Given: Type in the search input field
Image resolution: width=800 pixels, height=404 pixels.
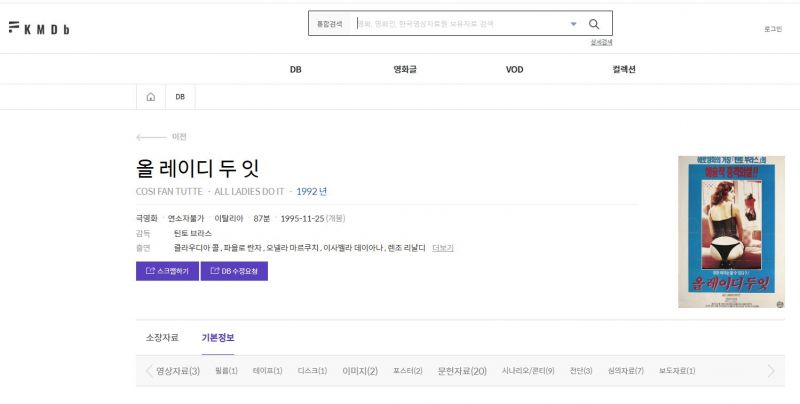Looking at the screenshot, I should tap(460, 24).
